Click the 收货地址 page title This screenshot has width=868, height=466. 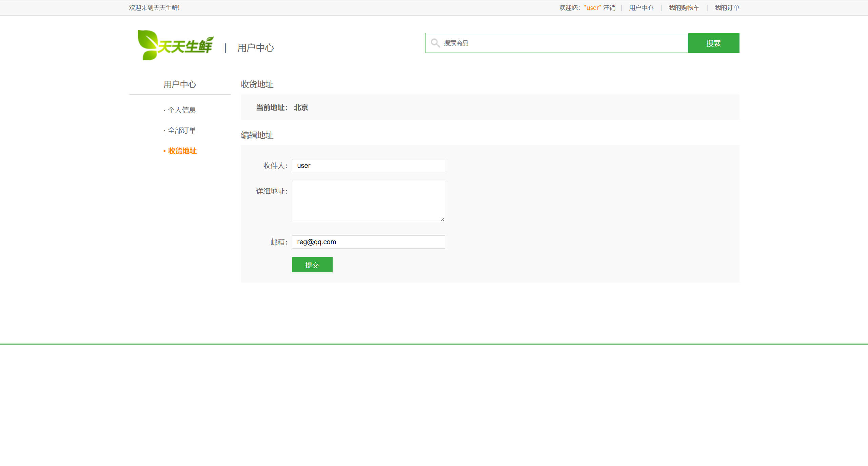pos(257,84)
